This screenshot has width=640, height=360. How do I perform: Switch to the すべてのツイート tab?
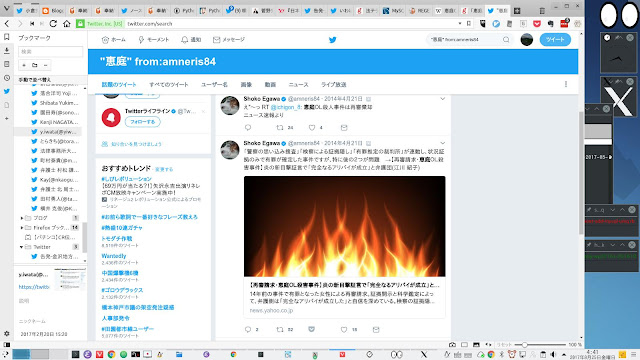click(x=169, y=84)
